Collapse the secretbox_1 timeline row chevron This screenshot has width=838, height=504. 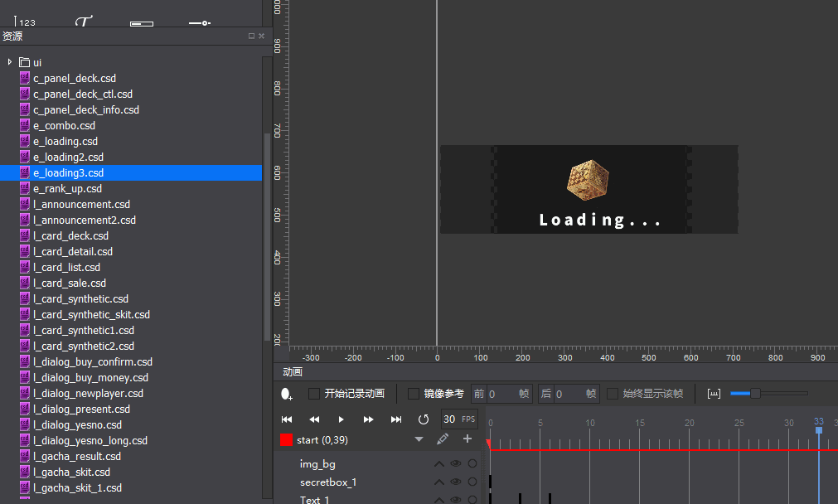[439, 482]
